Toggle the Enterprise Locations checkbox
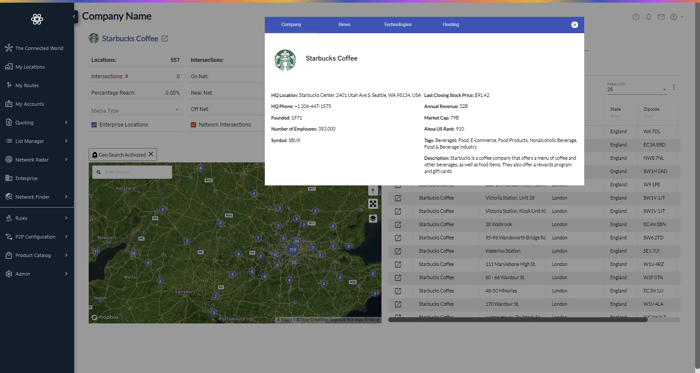Screen dimensions: 700x373 [x=94, y=125]
